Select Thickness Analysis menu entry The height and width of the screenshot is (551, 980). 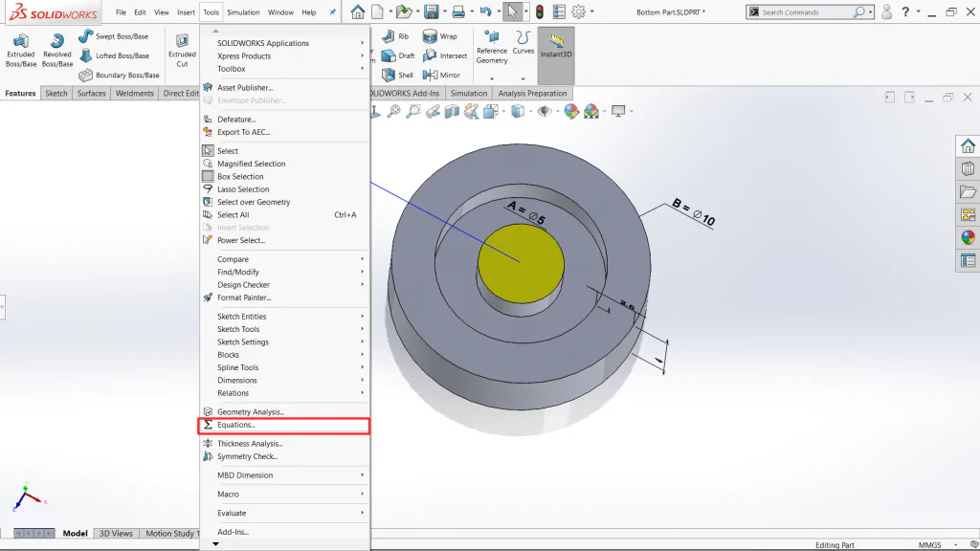point(285,444)
